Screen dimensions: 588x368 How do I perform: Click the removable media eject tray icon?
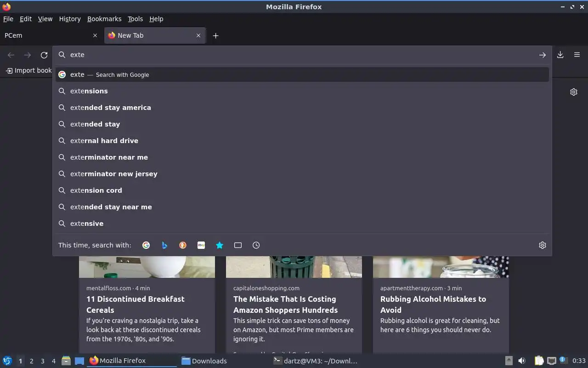509,361
